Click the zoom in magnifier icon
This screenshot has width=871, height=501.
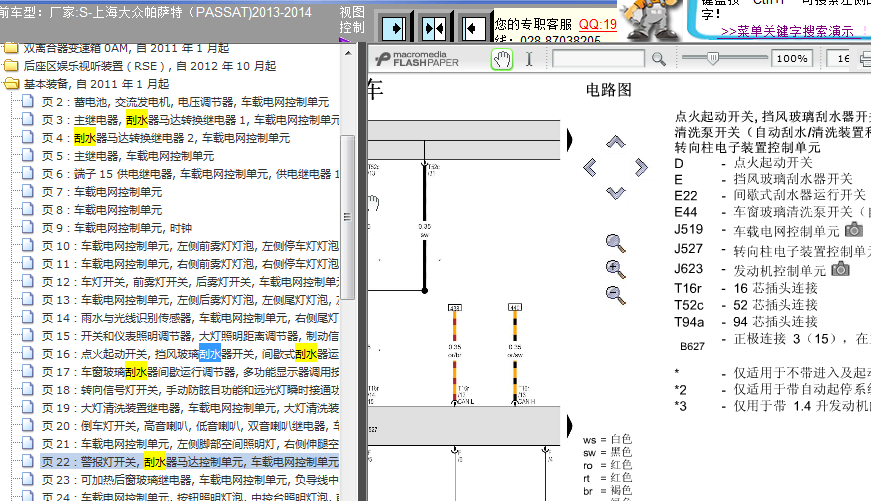[x=615, y=269]
